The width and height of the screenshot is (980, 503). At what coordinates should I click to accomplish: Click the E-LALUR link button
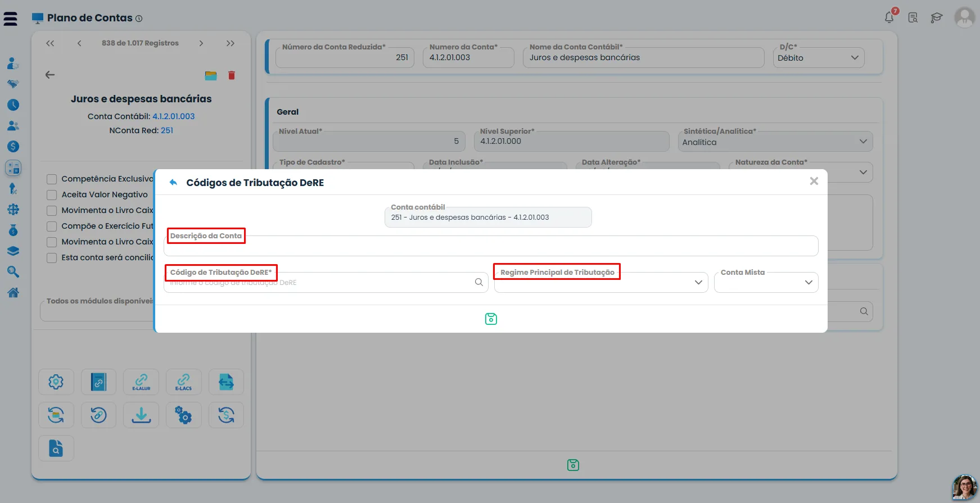pos(141,382)
